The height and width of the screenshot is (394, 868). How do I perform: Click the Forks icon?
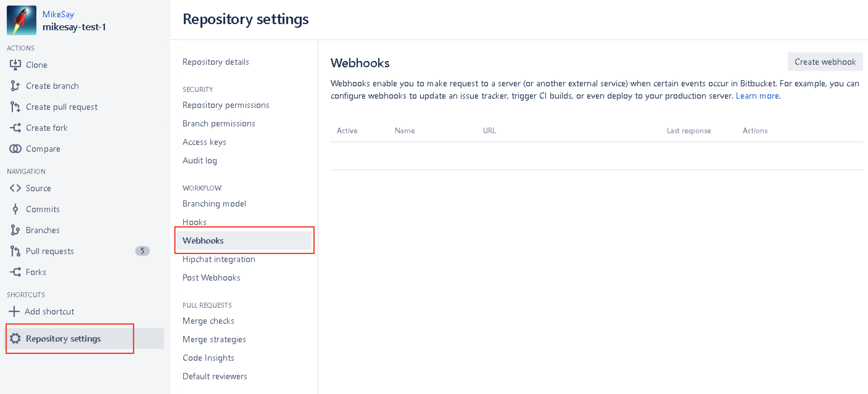point(15,272)
